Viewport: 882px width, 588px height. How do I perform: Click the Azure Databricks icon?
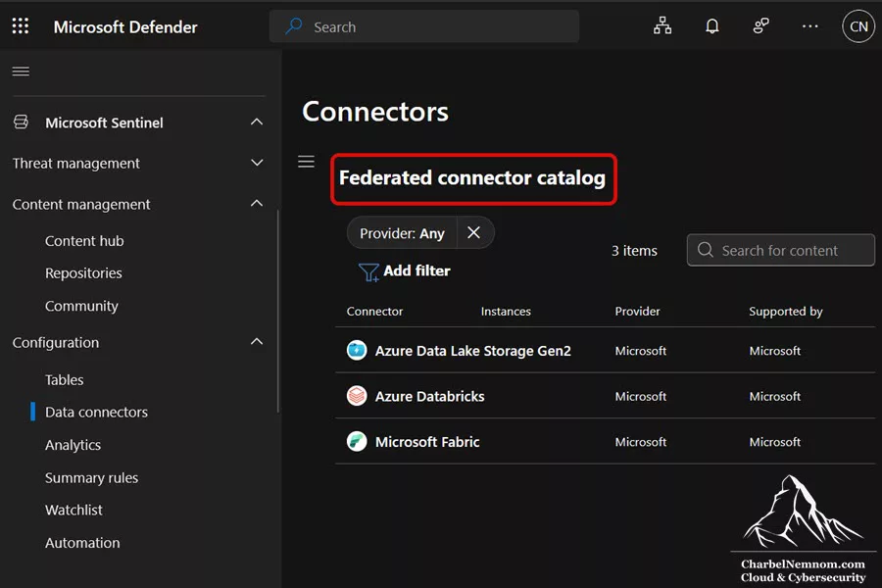coord(357,396)
